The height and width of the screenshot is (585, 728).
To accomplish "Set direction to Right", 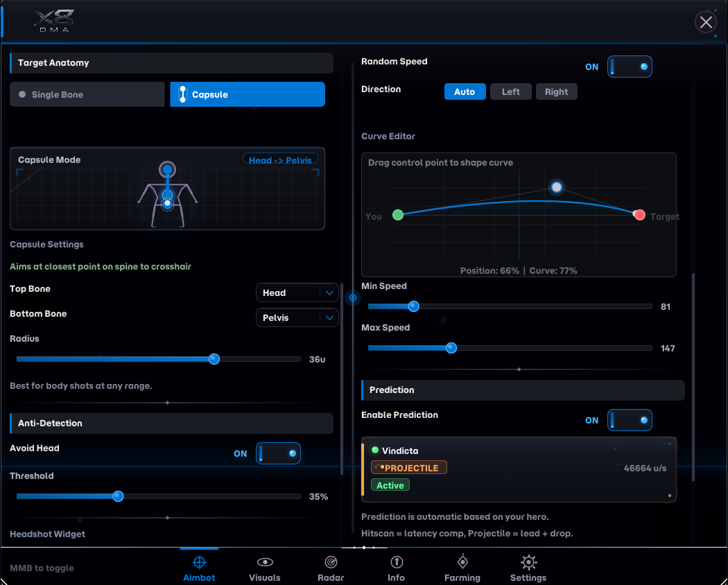I will click(x=556, y=91).
